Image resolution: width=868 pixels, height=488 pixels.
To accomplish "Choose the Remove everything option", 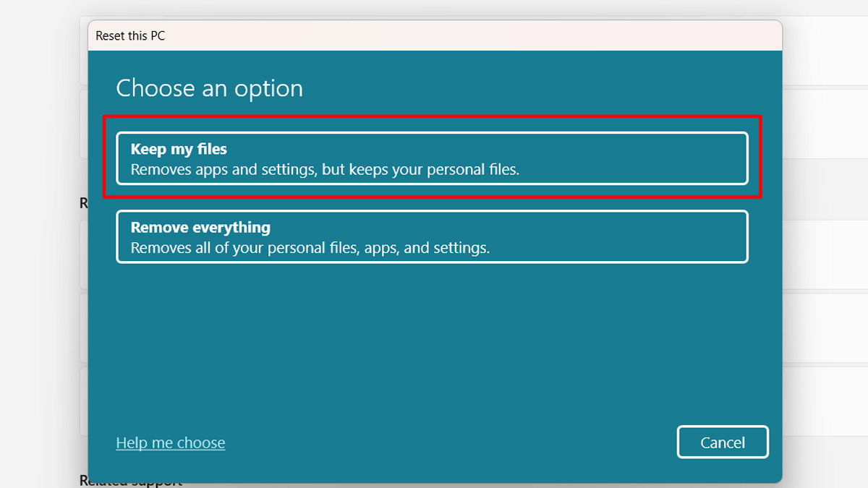I will click(x=431, y=236).
